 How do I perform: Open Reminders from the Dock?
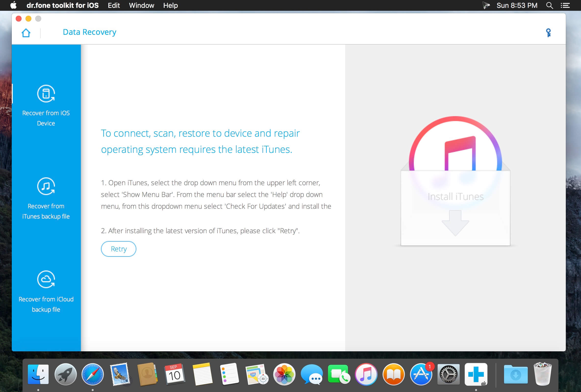[229, 374]
